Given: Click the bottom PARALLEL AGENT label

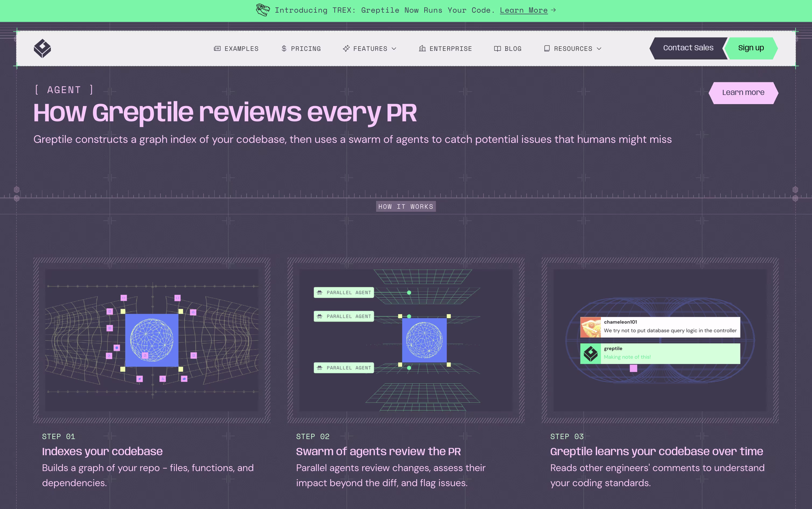Looking at the screenshot, I should tap(344, 368).
